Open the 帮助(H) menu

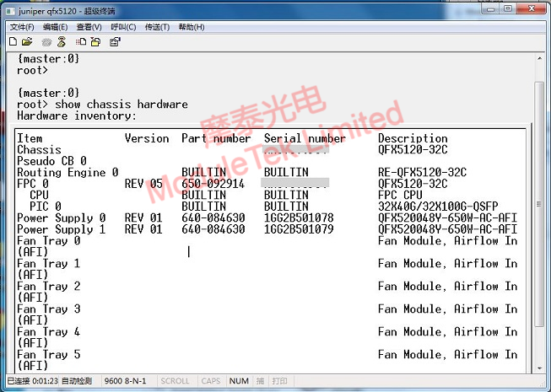coord(192,27)
